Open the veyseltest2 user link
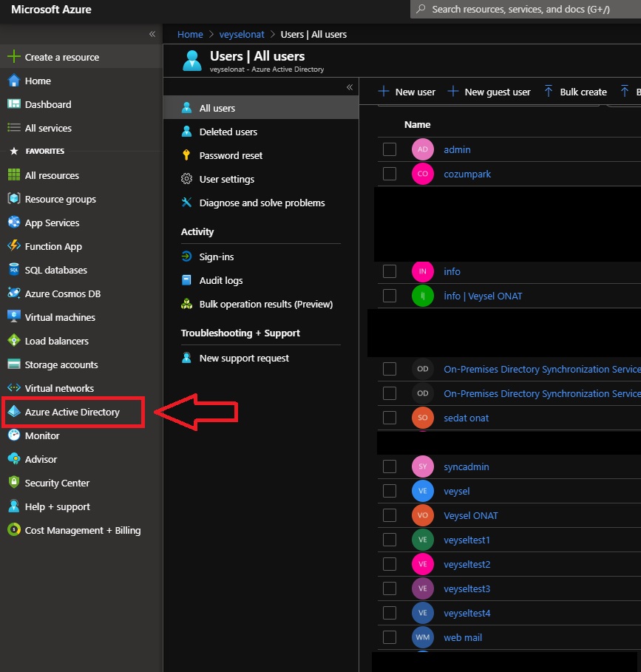 click(467, 564)
